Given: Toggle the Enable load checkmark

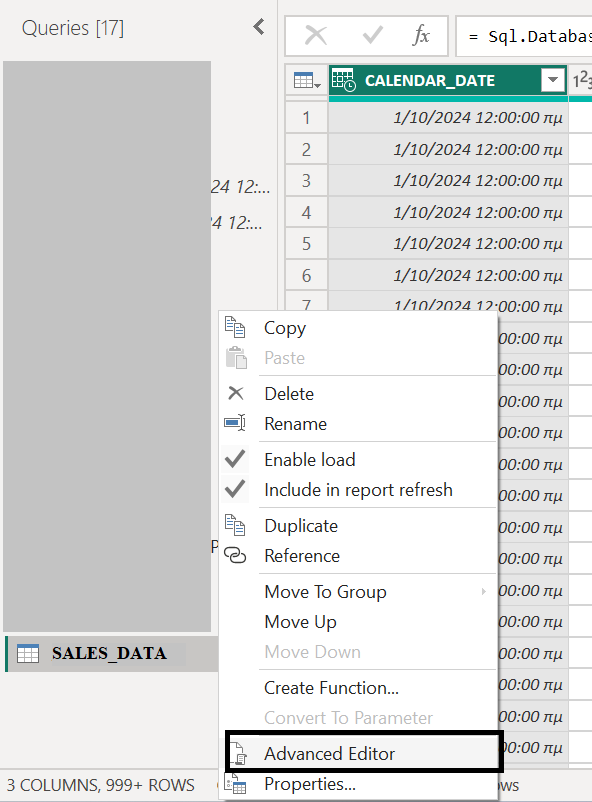Looking at the screenshot, I should [235, 459].
